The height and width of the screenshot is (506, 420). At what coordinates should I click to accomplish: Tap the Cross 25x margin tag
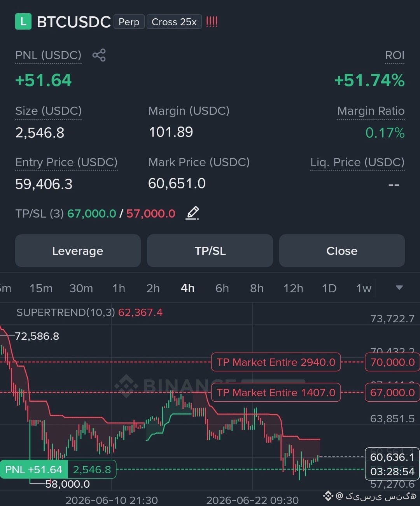[x=174, y=22]
